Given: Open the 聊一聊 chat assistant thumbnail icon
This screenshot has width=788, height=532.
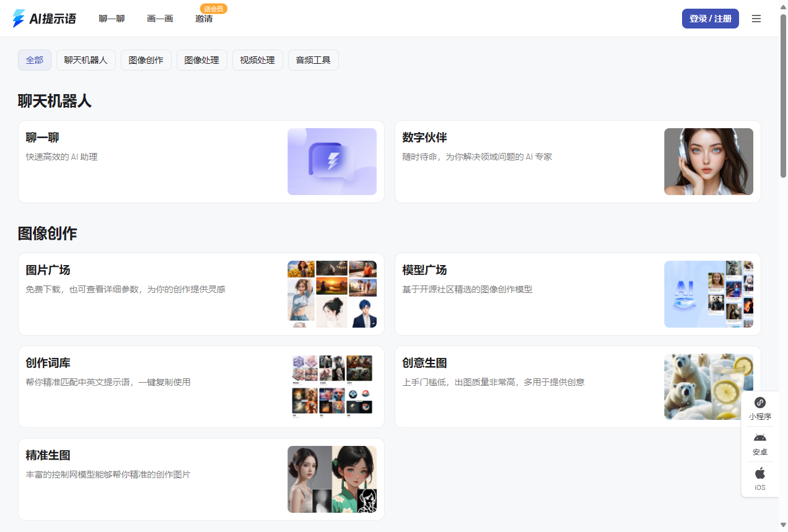Looking at the screenshot, I should tap(332, 161).
